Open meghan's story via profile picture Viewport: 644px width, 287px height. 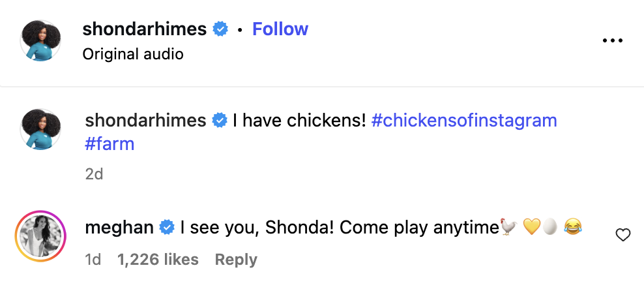41,235
